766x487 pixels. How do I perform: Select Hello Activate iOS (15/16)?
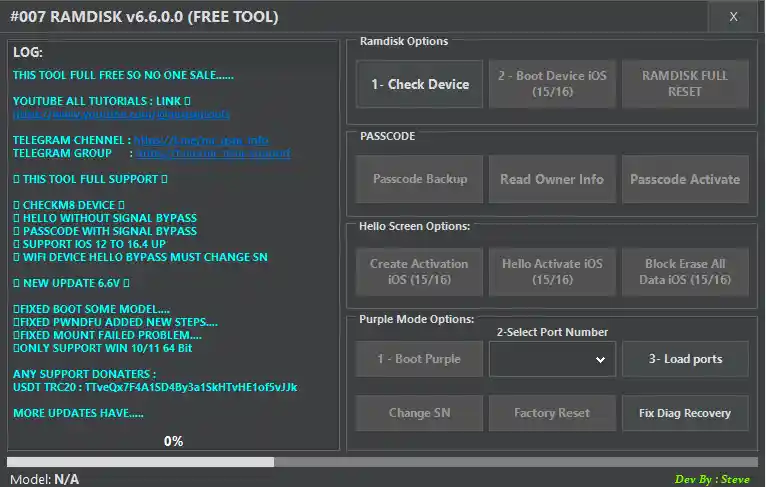(x=552, y=272)
